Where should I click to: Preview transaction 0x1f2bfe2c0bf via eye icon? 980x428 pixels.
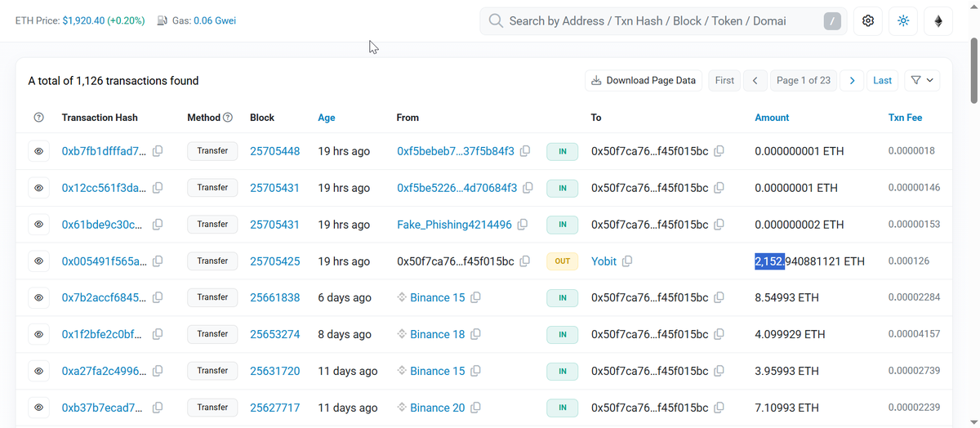pyautogui.click(x=38, y=334)
